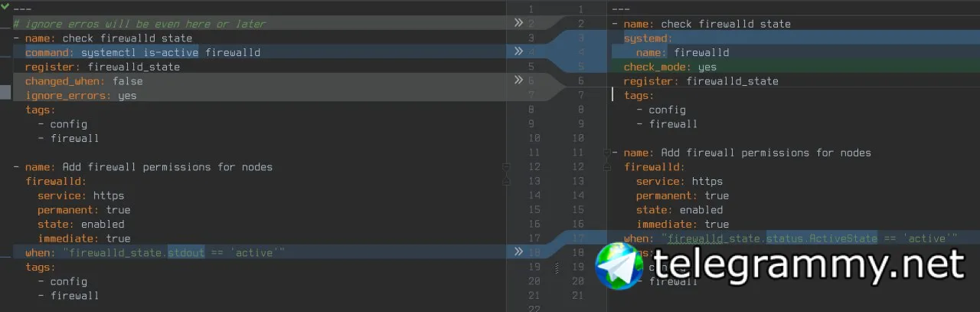Viewport: 980px width, 312px height.
Task: Click the telegrammy.net watermark text
Action: (x=808, y=265)
